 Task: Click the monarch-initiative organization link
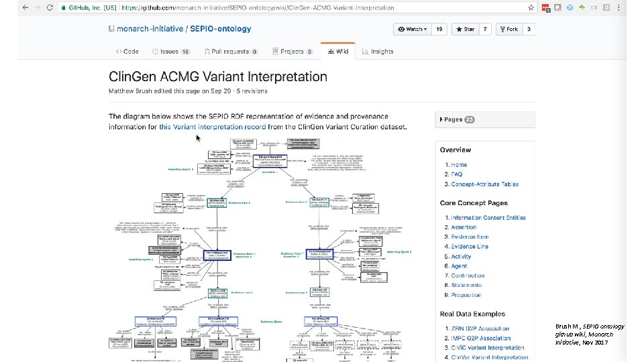coord(150,29)
